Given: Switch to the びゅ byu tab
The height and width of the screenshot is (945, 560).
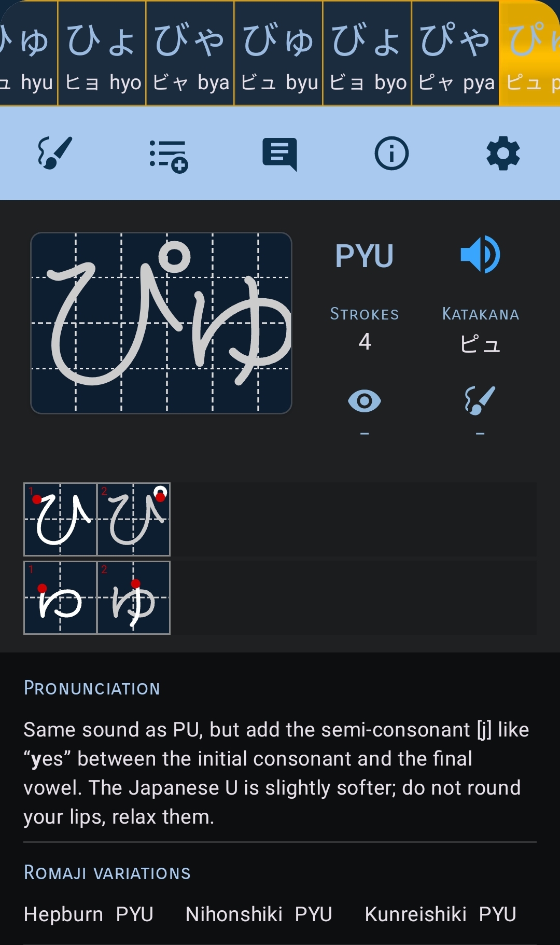Looking at the screenshot, I should [x=279, y=53].
